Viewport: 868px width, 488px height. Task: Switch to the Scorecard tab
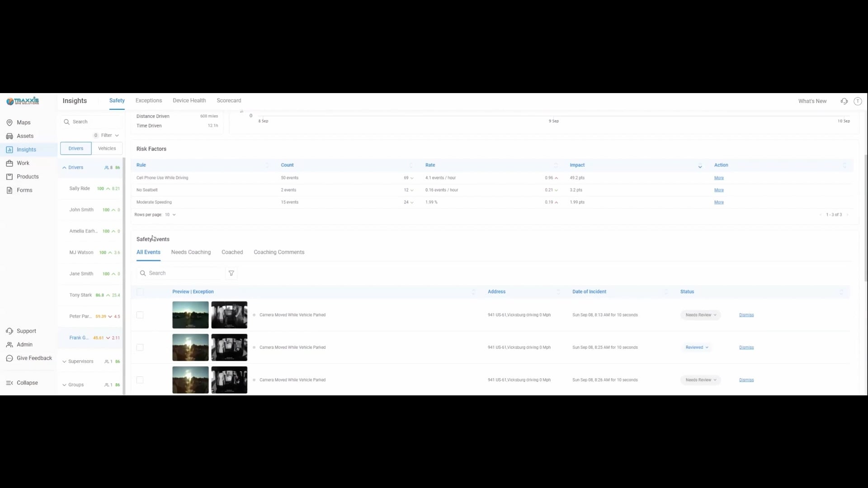[229, 101]
